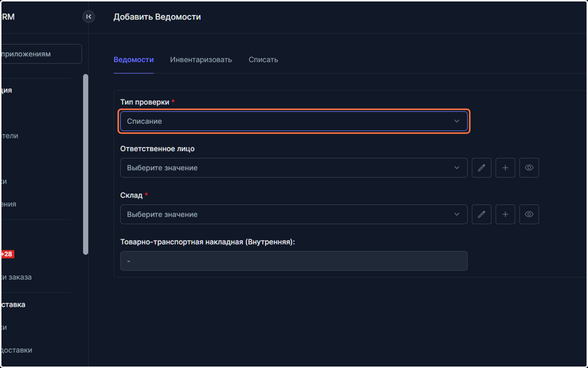The height and width of the screenshot is (368, 588).
Task: Open the sidebar item ending in доставки
Action: (x=17, y=350)
